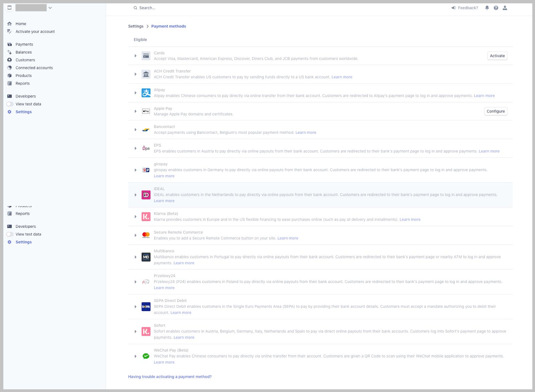
Task: Click the account store icon in sidebar header
Action: (9, 8)
